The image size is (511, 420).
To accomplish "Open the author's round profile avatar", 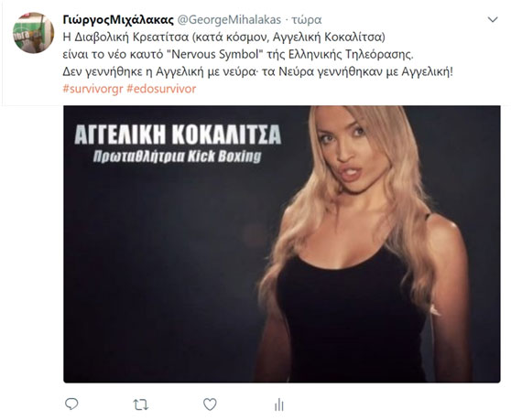I will 33,33.
